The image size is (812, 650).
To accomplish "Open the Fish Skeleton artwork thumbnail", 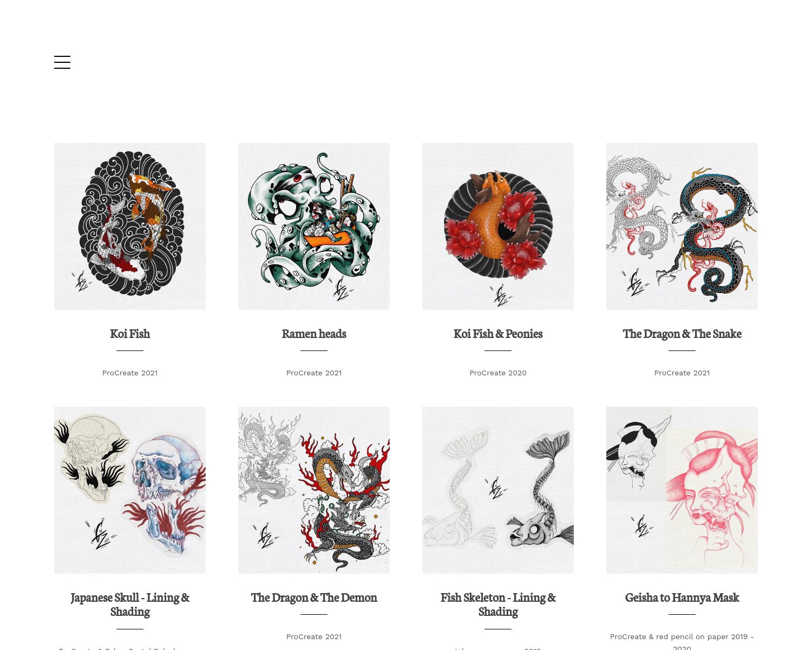I will tap(498, 490).
